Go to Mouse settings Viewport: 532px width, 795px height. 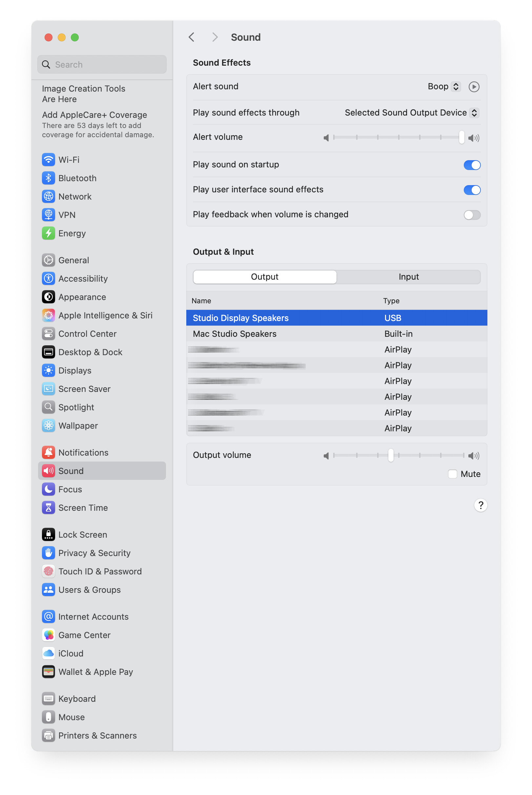pos(102,717)
